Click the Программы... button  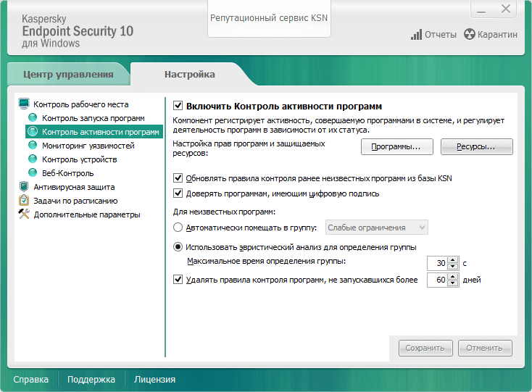(x=397, y=147)
